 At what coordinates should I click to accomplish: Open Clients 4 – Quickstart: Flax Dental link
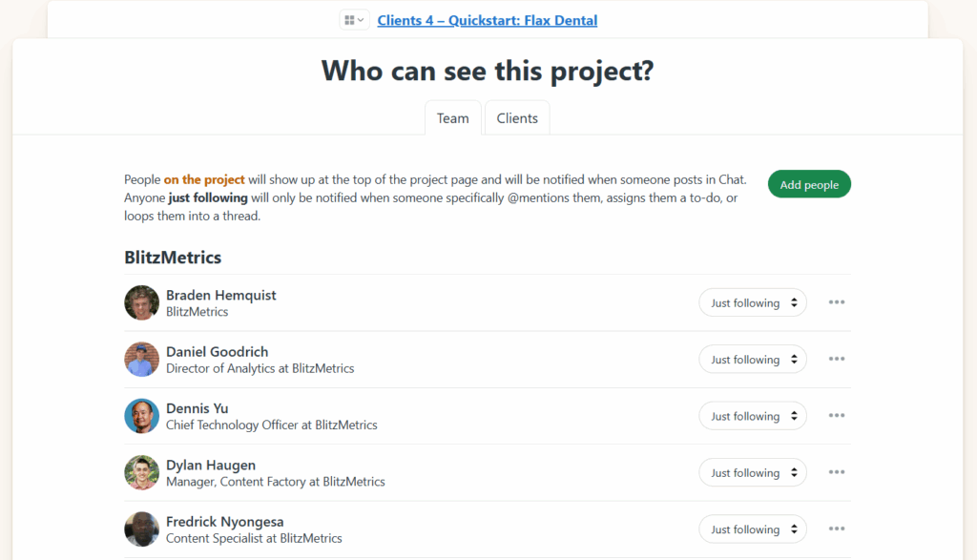click(x=487, y=20)
